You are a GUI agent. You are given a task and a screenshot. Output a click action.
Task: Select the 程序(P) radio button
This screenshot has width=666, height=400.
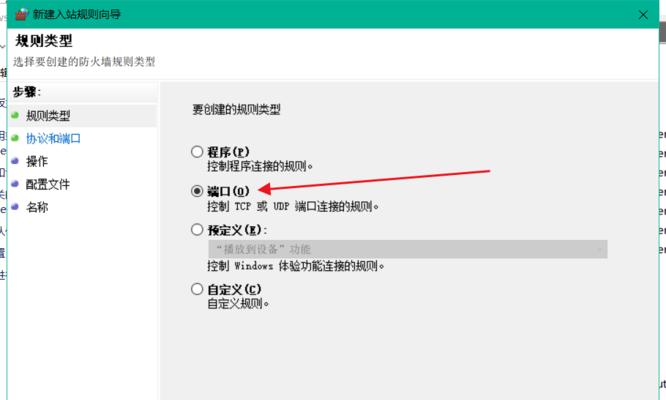pyautogui.click(x=197, y=152)
